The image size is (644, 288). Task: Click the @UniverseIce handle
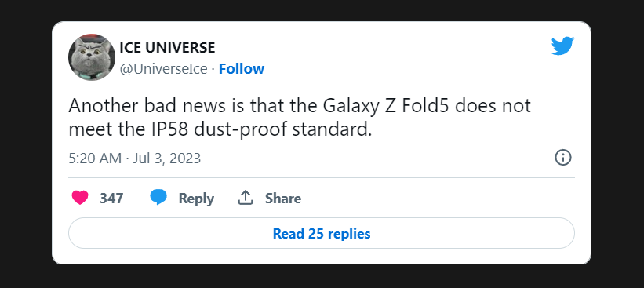pyautogui.click(x=163, y=69)
